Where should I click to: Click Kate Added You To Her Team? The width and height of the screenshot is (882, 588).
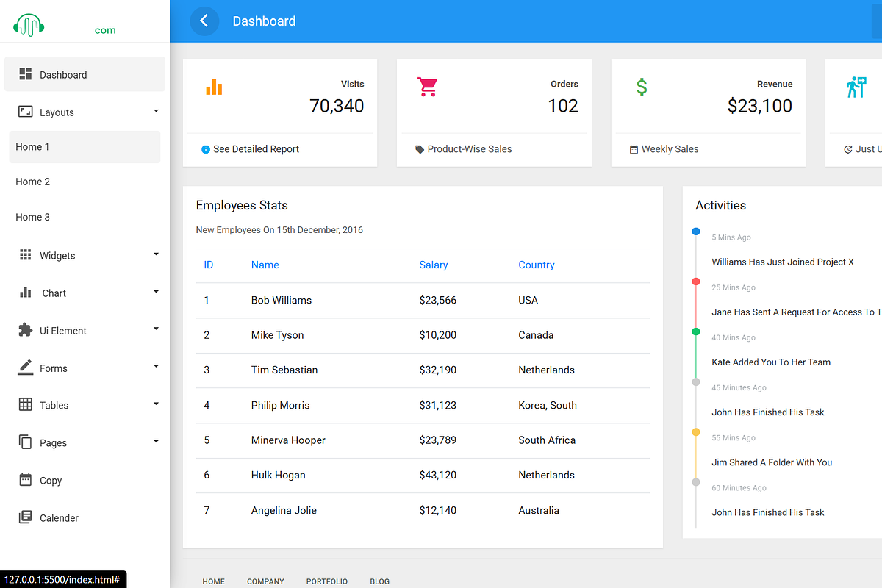(771, 362)
